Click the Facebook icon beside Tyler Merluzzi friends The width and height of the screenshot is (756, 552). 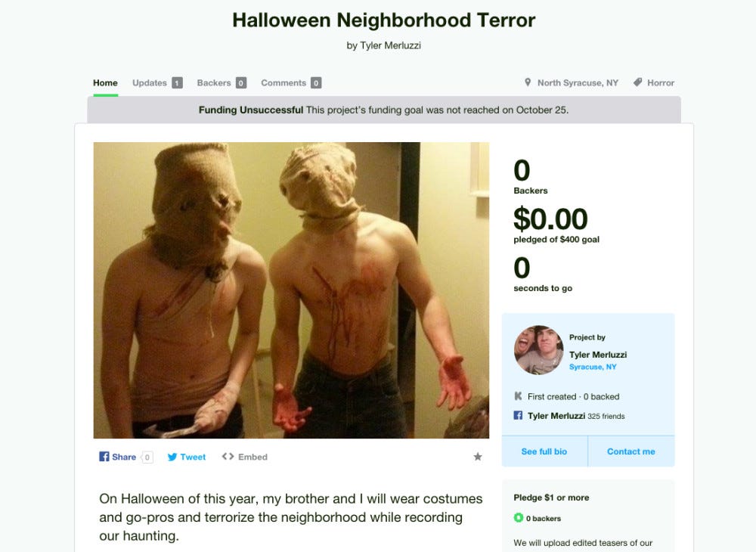[518, 415]
